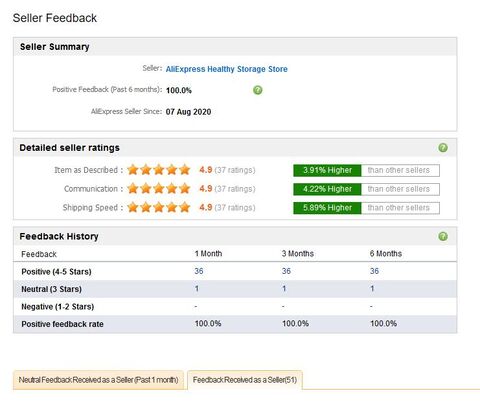
Task: Click the Communication star rating
Action: point(159,189)
